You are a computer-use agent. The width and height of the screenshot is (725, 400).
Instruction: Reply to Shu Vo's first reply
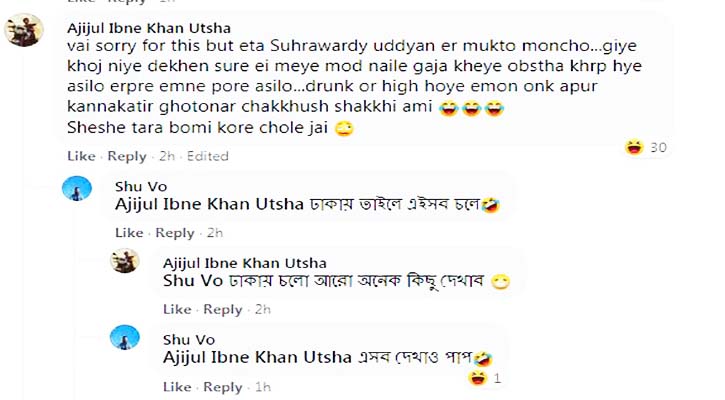click(x=174, y=233)
